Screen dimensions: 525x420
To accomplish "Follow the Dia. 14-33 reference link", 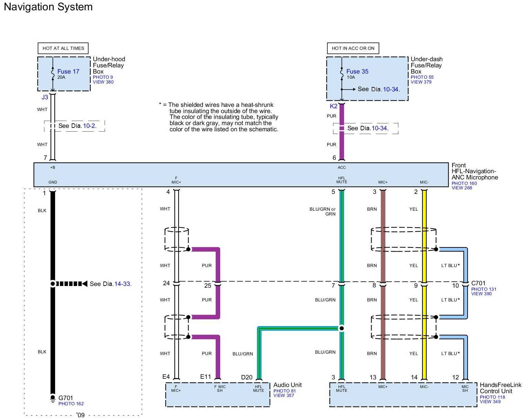I will [x=123, y=284].
